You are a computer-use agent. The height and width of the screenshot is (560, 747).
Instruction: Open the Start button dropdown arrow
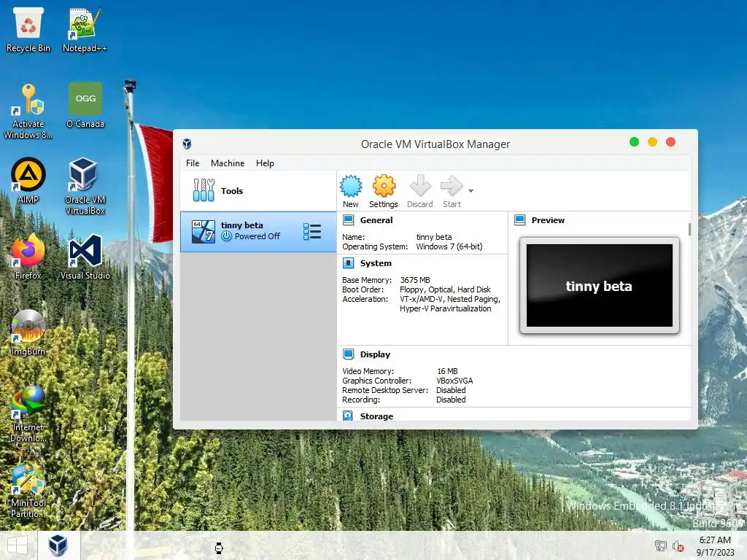[x=471, y=191]
